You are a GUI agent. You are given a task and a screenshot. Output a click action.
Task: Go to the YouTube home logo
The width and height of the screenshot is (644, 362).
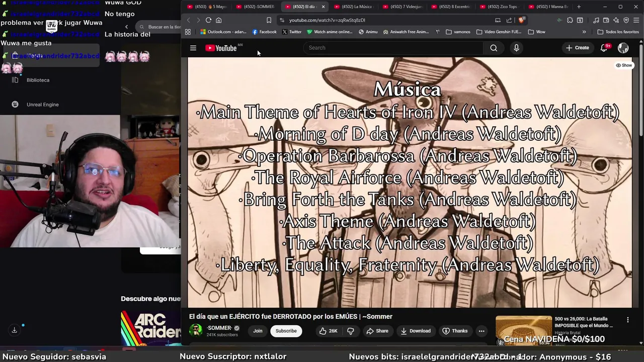(x=221, y=48)
